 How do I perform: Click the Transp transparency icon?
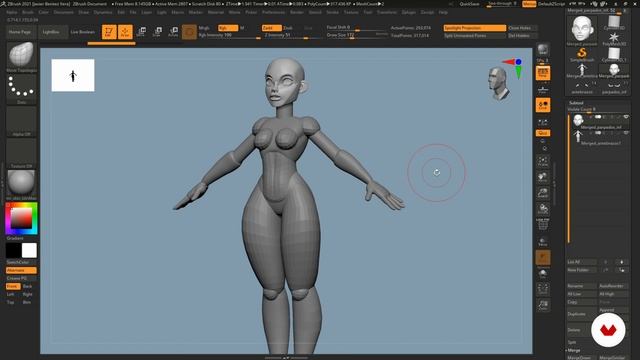(543, 241)
